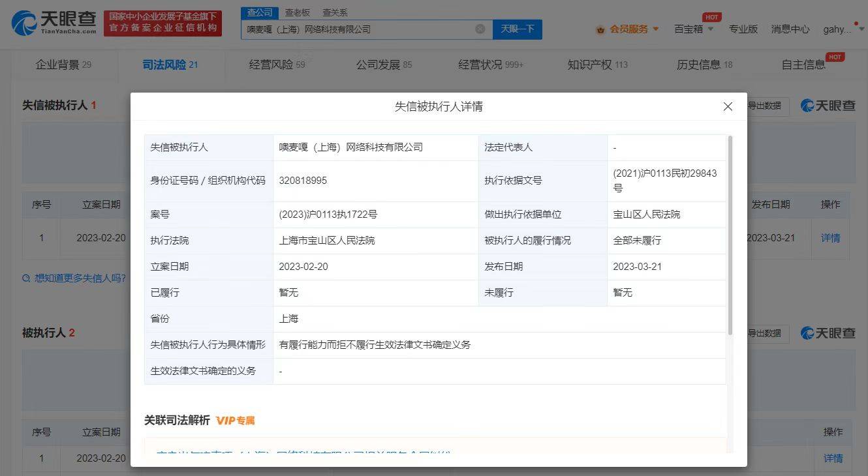Click the 想知道更多失信人吗 search link
The width and height of the screenshot is (868, 476).
[x=74, y=278]
